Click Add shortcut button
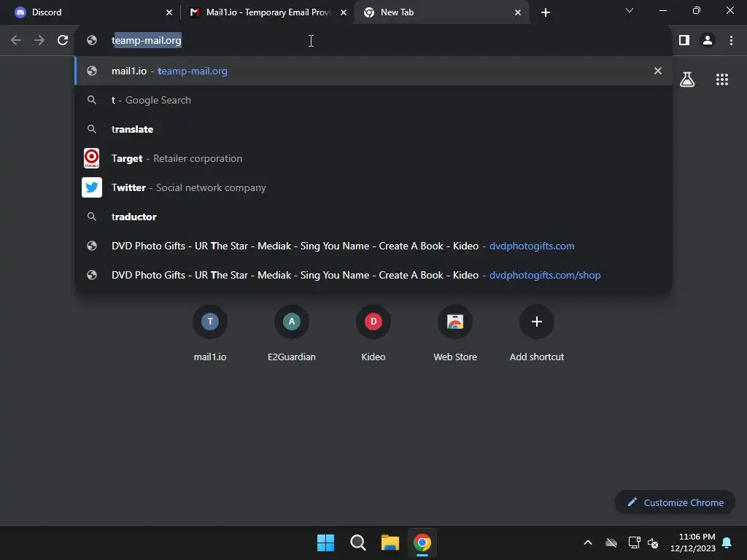Image resolution: width=747 pixels, height=560 pixels. (537, 333)
